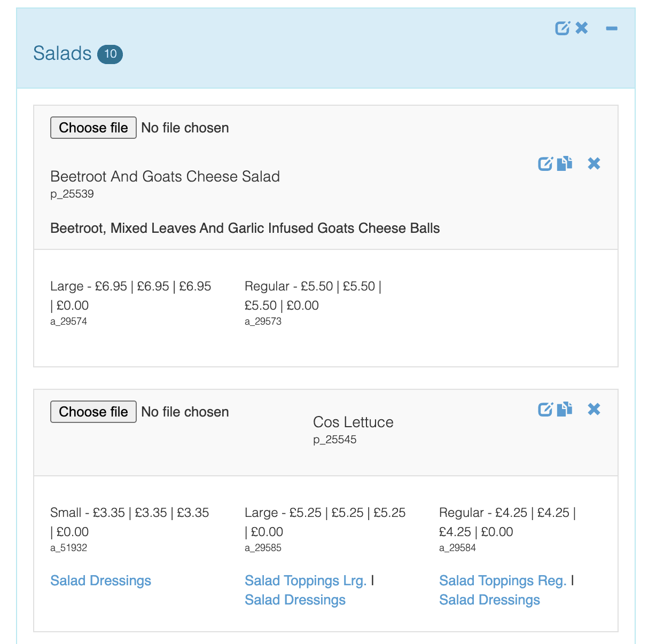Delete the Beetroot And Goats Cheese Salad item
The width and height of the screenshot is (656, 644).
click(x=593, y=164)
